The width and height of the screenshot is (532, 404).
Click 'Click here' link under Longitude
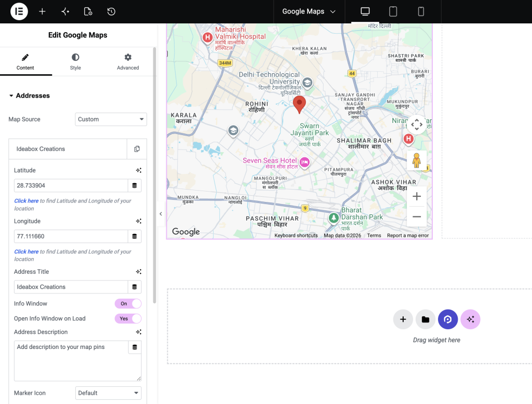point(26,252)
